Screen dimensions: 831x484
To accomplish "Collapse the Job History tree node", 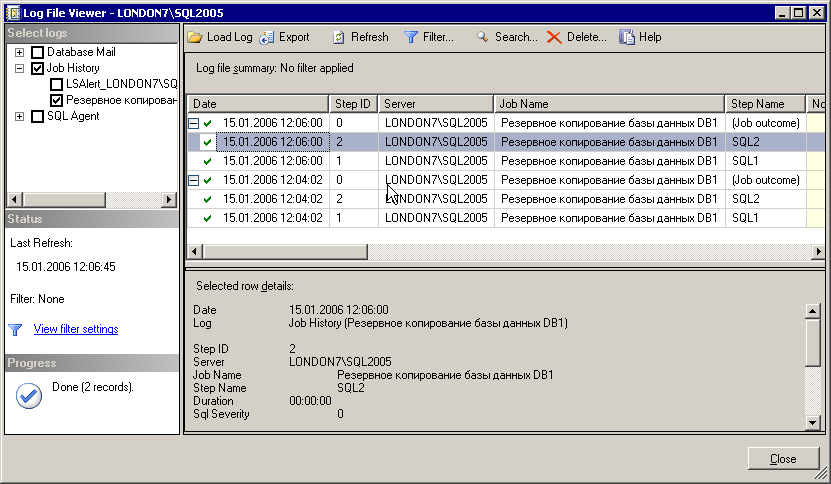I will [20, 68].
